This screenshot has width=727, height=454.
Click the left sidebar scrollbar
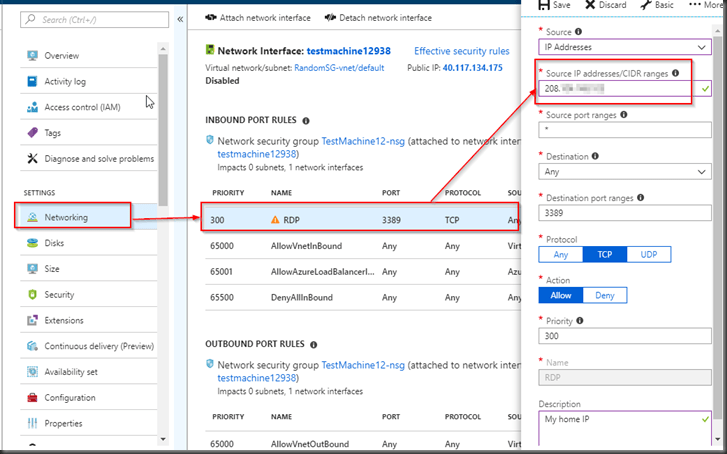point(163,120)
